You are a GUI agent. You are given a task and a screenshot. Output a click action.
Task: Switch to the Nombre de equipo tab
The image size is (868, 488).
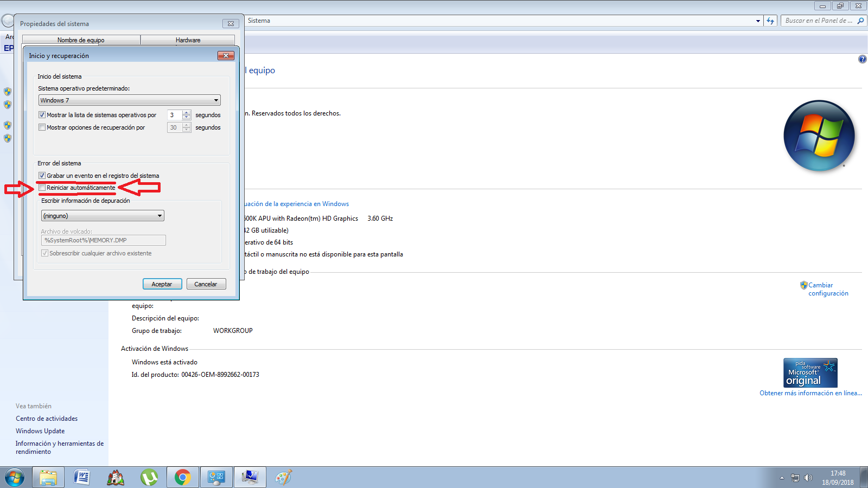pyautogui.click(x=81, y=40)
